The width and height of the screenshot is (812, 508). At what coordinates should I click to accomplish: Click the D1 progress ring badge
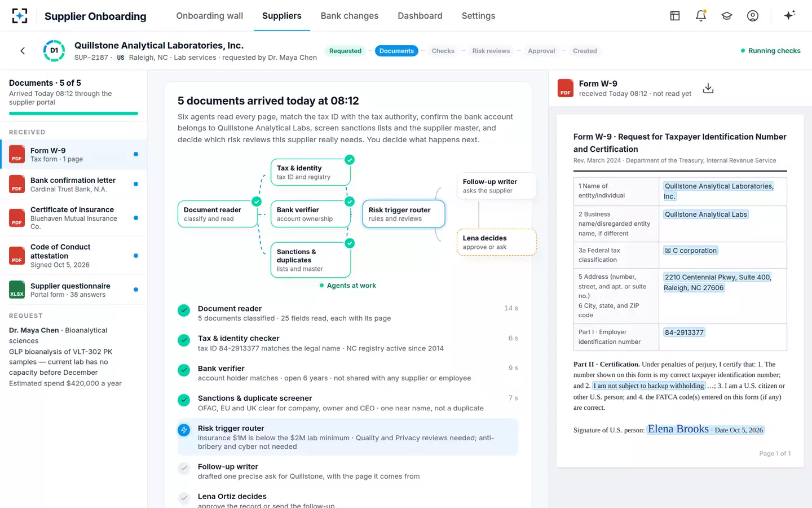tap(54, 51)
